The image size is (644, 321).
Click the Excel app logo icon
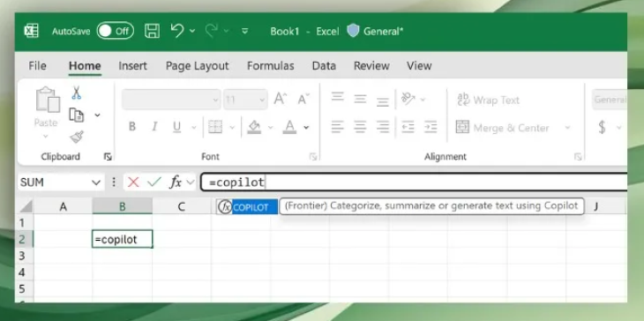tap(31, 31)
